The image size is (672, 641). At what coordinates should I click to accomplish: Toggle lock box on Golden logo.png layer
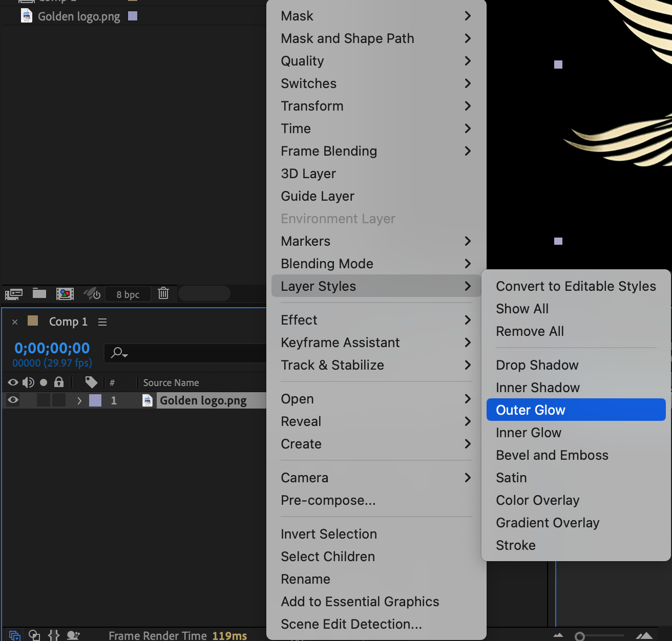[x=59, y=400]
